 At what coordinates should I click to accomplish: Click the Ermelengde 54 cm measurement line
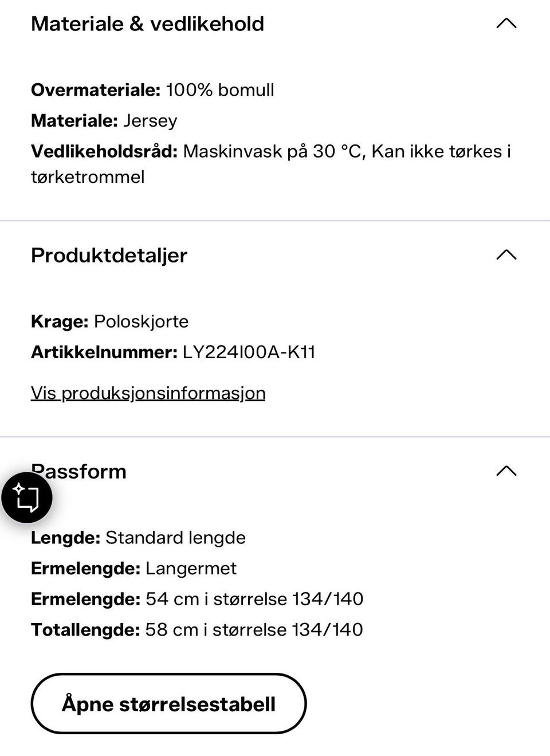pos(197,599)
